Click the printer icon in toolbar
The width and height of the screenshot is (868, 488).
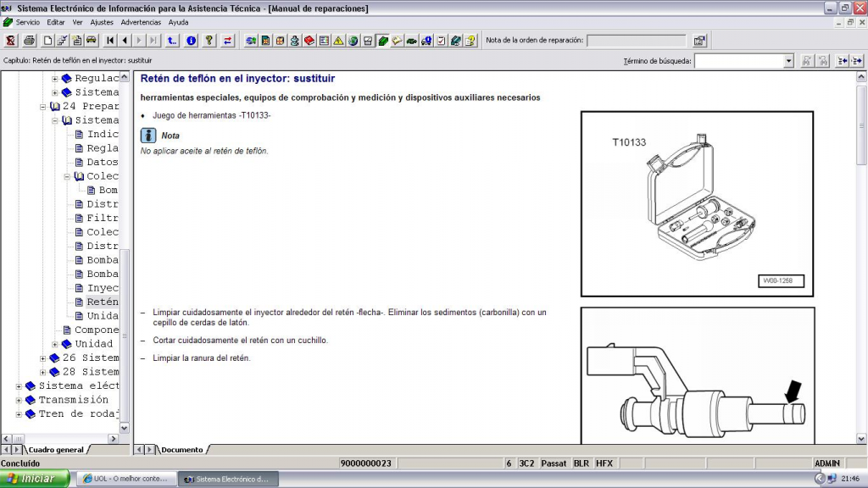click(29, 41)
